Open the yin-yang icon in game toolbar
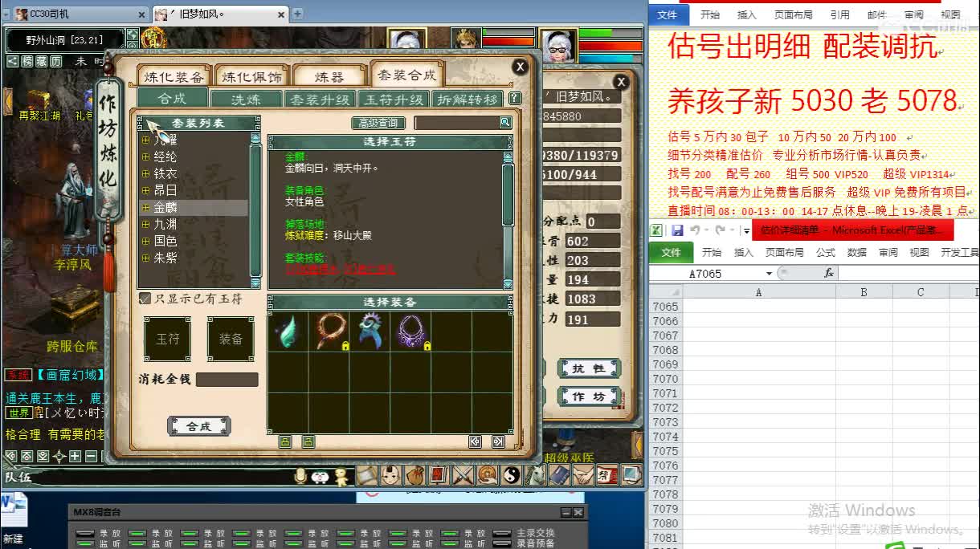Image resolution: width=980 pixels, height=549 pixels. [511, 475]
